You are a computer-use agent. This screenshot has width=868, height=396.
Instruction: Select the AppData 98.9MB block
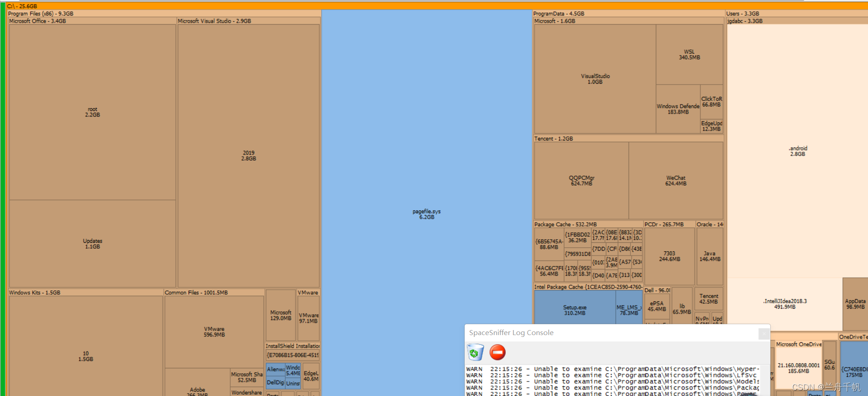[x=855, y=304]
